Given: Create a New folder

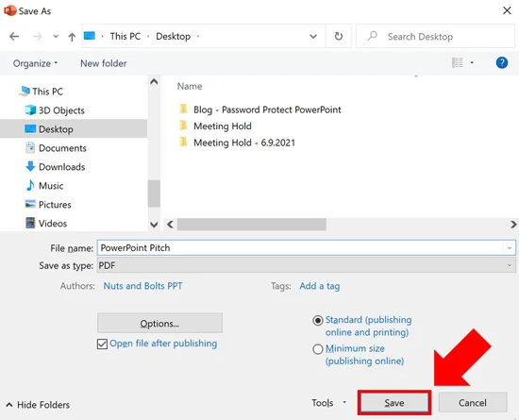Looking at the screenshot, I should 103,63.
